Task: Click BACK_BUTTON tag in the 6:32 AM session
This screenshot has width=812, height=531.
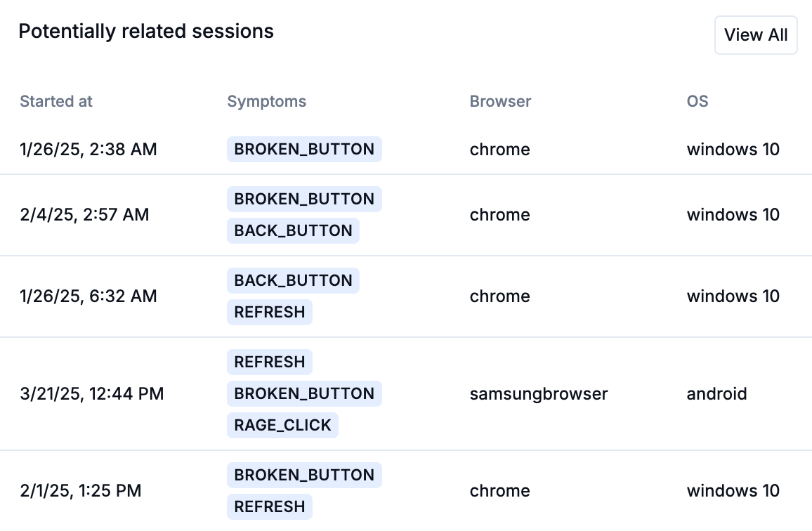Action: 293,281
